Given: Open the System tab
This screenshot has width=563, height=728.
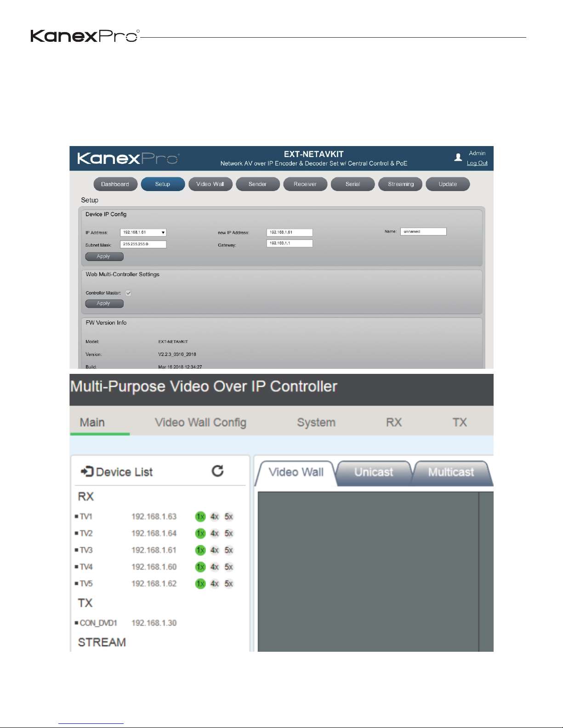Looking at the screenshot, I should 316,423.
